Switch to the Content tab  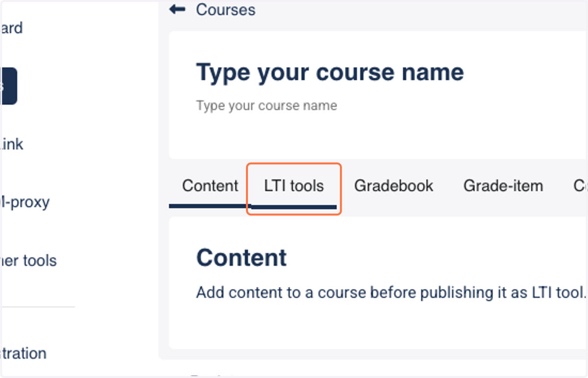point(210,186)
